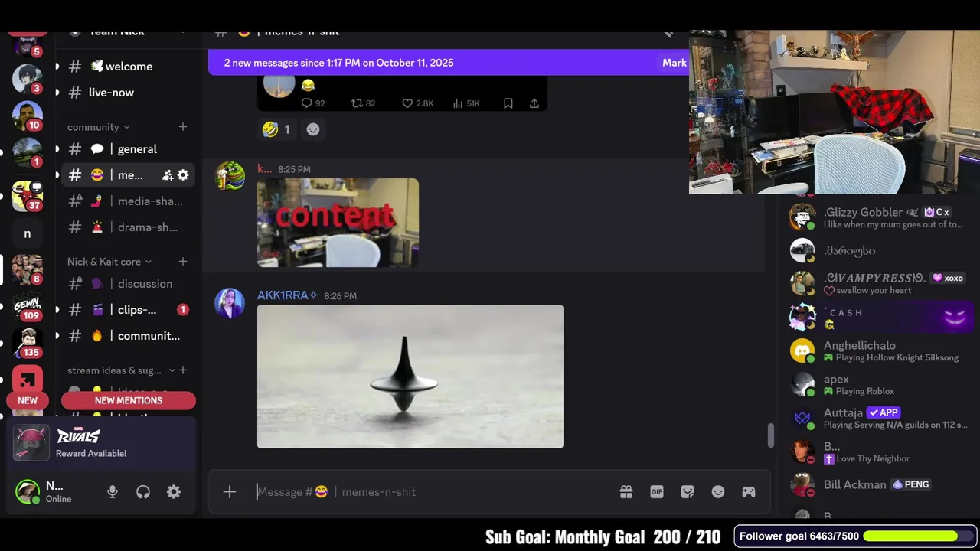This screenshot has width=980, height=551.
Task: Open edit channel gear on memes channel
Action: click(x=183, y=175)
